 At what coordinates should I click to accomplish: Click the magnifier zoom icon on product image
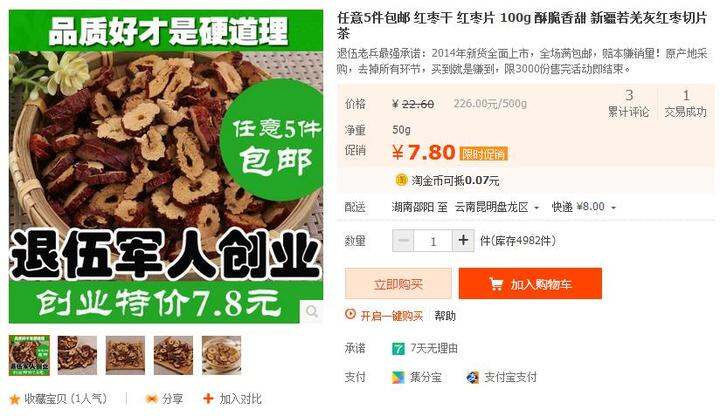[312, 312]
